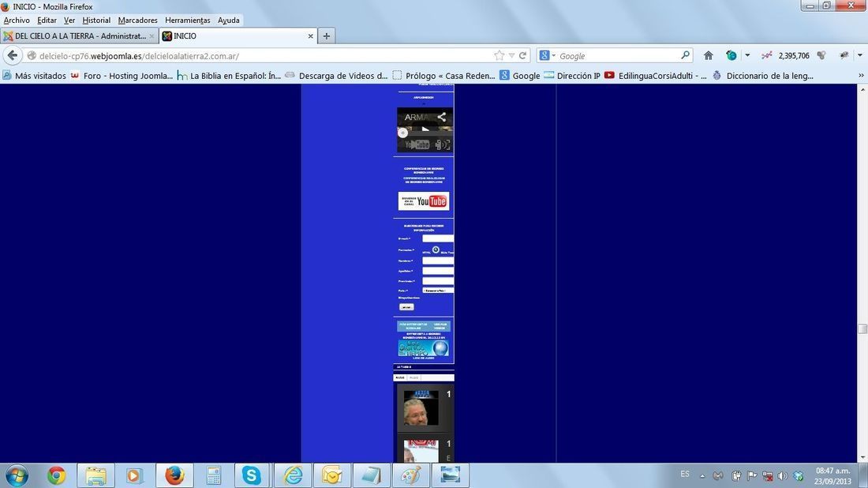
Task: Open the Historial menu
Action: [96, 21]
